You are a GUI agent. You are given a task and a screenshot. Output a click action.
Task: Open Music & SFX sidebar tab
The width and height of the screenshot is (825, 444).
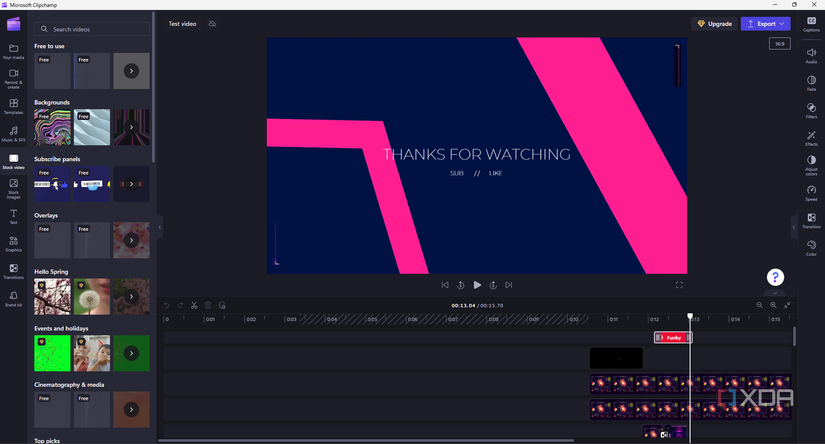[x=14, y=134]
